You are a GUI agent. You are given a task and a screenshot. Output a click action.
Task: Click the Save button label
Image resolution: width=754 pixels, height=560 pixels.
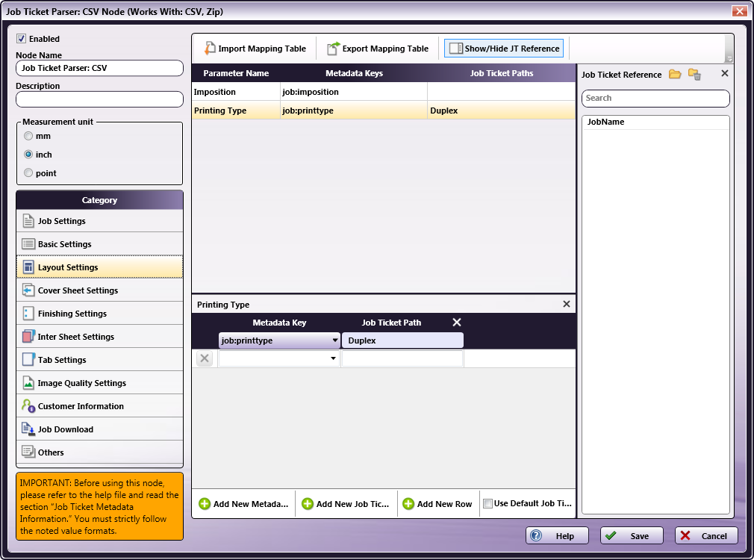pyautogui.click(x=639, y=536)
